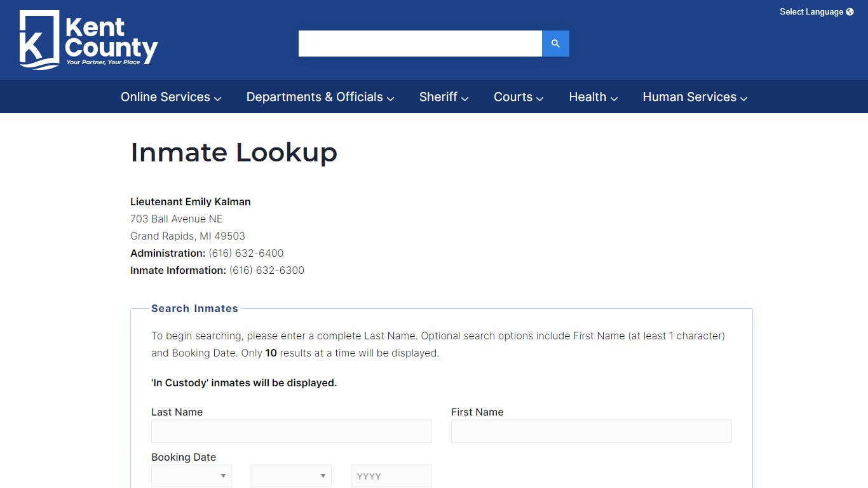Screen dimensions: 868x488
Task: Click the chevron next to Online Services
Action: (218, 98)
